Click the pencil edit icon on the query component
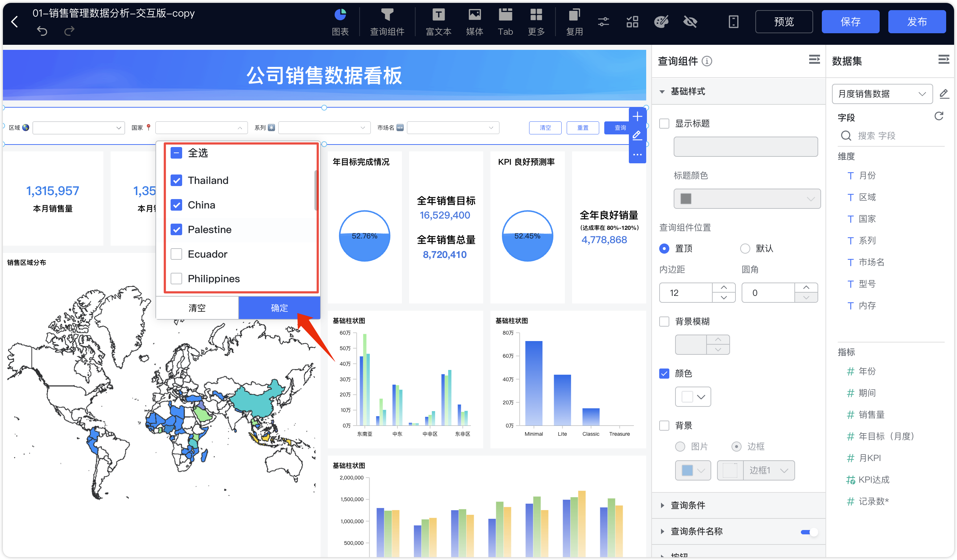957x560 pixels. pyautogui.click(x=637, y=135)
